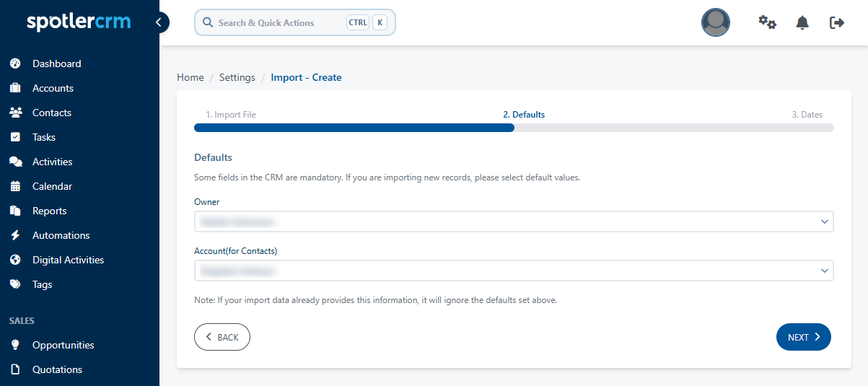Image resolution: width=868 pixels, height=386 pixels.
Task: Click the Dashboard gauge icon
Action: pyautogui.click(x=15, y=63)
